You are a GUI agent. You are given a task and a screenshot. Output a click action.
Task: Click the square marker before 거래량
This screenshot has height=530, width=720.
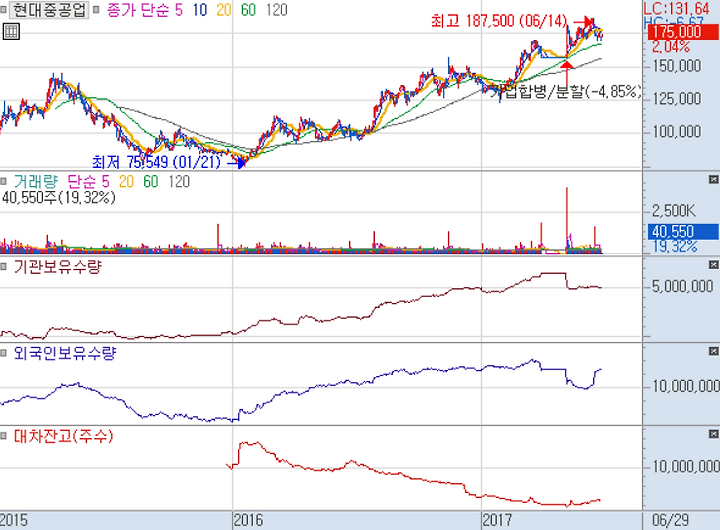tap(4, 180)
